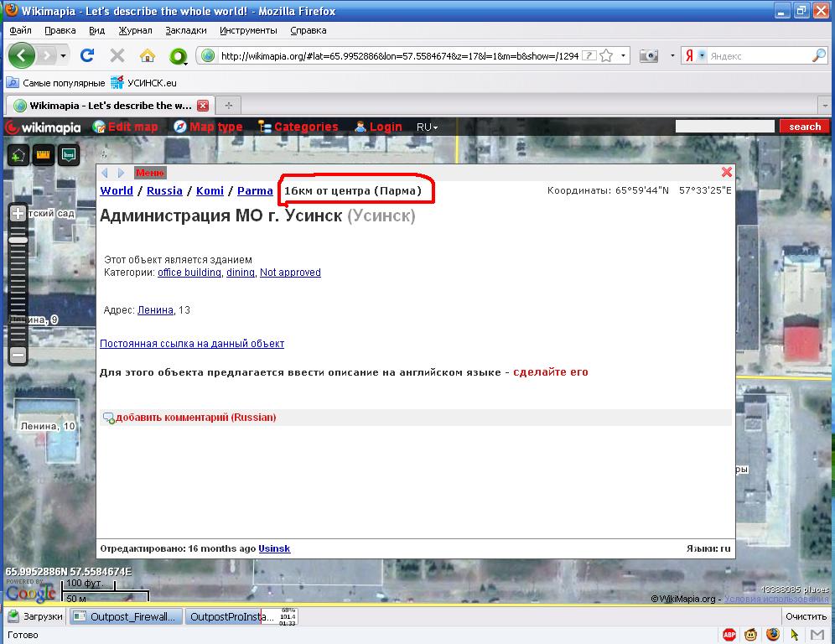Expand the Wikimapia Categories menu
835x644 pixels.
[x=298, y=127]
